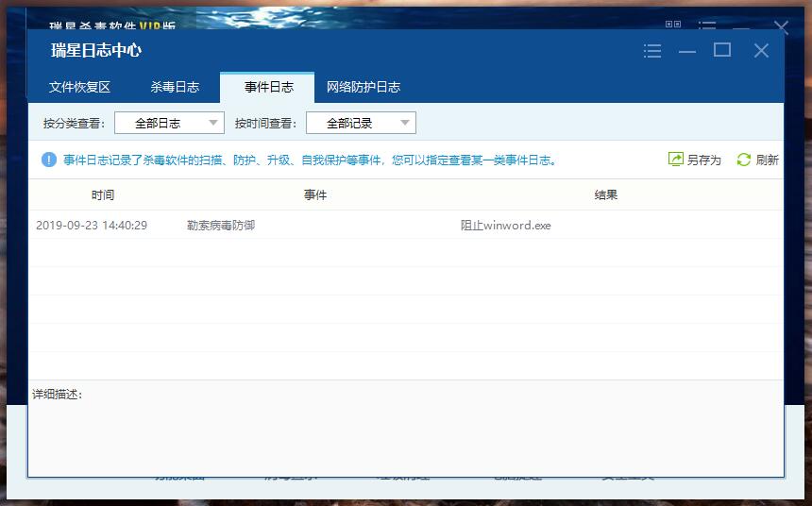Click the 刷新 refresh icon
The height and width of the screenshot is (506, 812).
coord(744,160)
